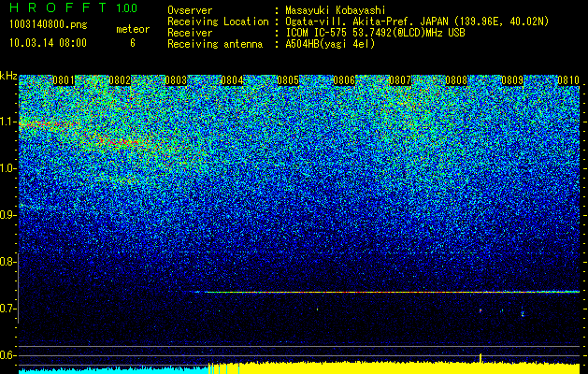
Task: Click the meteor count label
Action: (133, 29)
